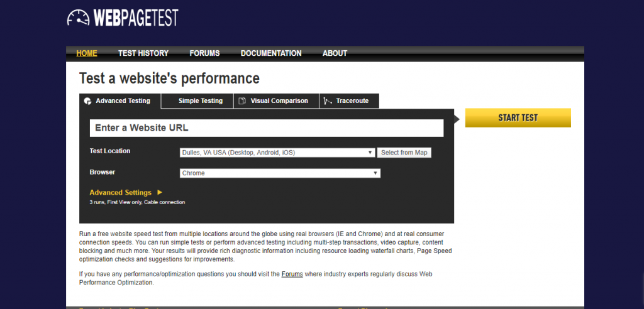
Task: Click the Advanced Settings arrow icon
Action: [x=160, y=192]
